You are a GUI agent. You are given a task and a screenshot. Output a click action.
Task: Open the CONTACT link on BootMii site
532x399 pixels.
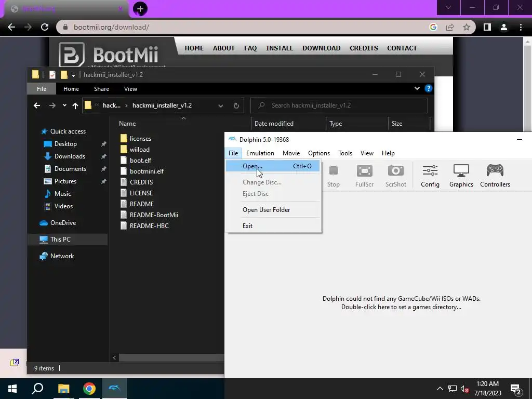click(x=402, y=48)
